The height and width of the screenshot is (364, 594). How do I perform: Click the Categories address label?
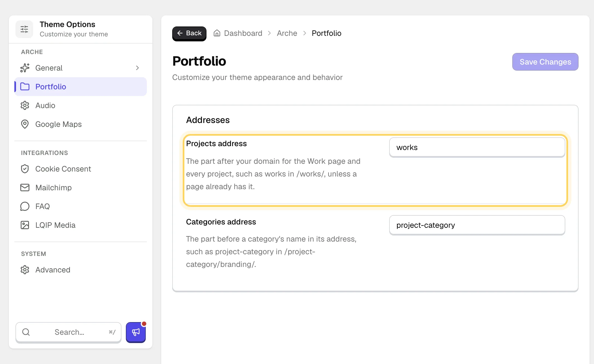(x=221, y=222)
